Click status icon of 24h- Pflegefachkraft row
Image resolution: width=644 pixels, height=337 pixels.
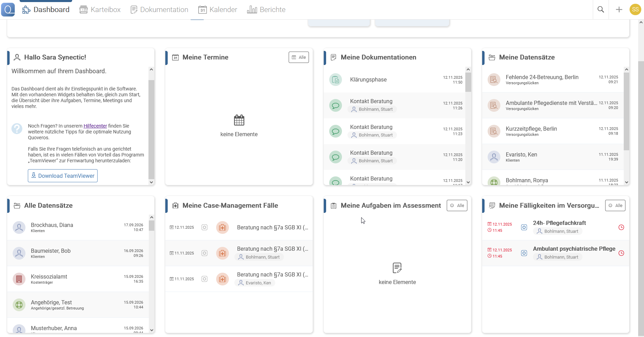[x=524, y=227]
